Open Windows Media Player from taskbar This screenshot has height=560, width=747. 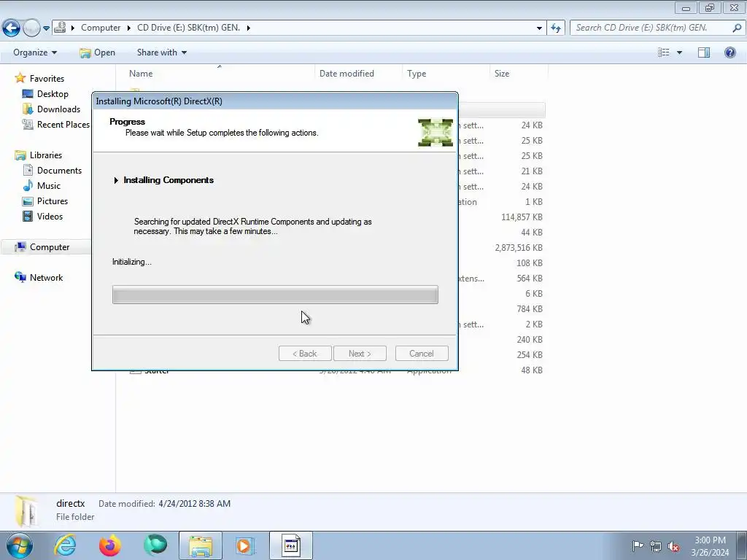[245, 545]
